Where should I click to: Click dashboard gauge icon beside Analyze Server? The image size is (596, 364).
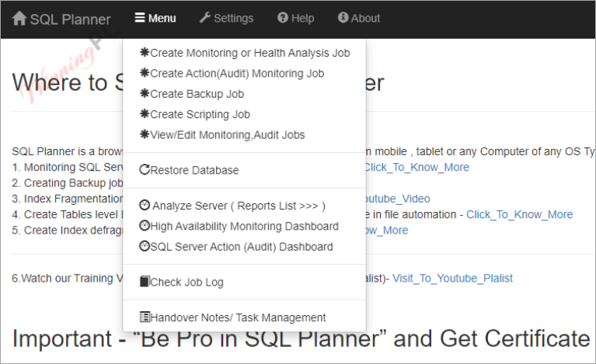pyautogui.click(x=145, y=206)
